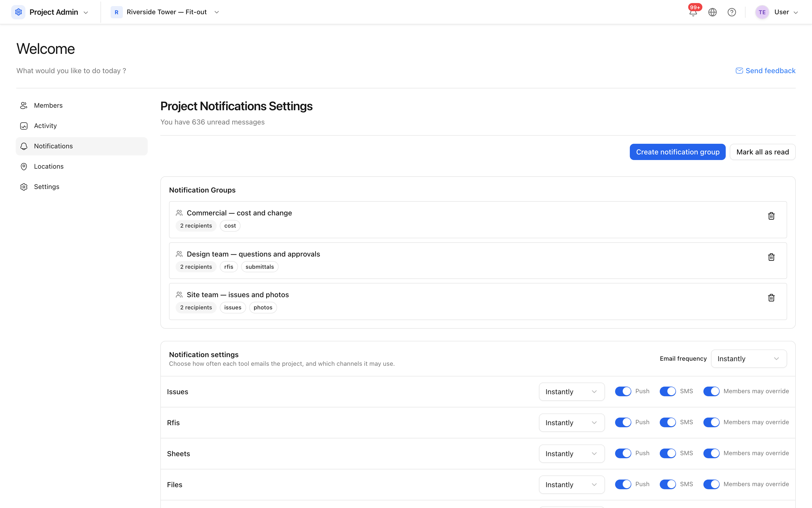Turn off Push for Sheets
The width and height of the screenshot is (812, 508).
click(623, 453)
